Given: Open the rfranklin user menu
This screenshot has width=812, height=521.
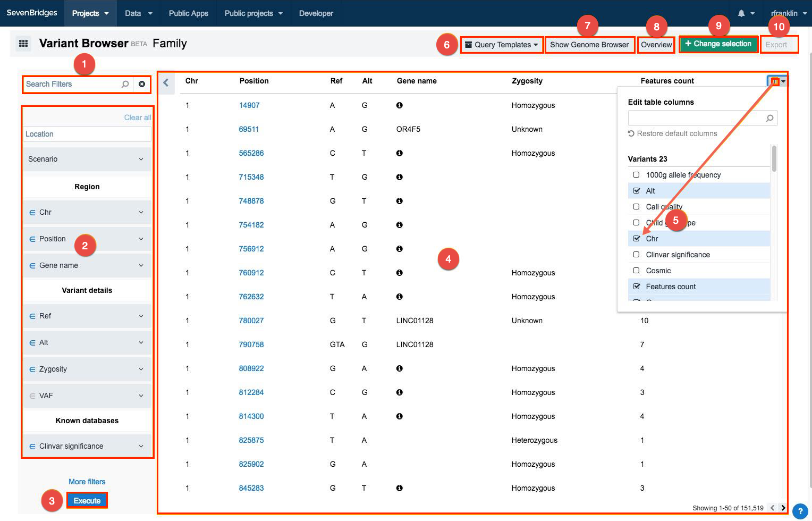Looking at the screenshot, I should [789, 13].
